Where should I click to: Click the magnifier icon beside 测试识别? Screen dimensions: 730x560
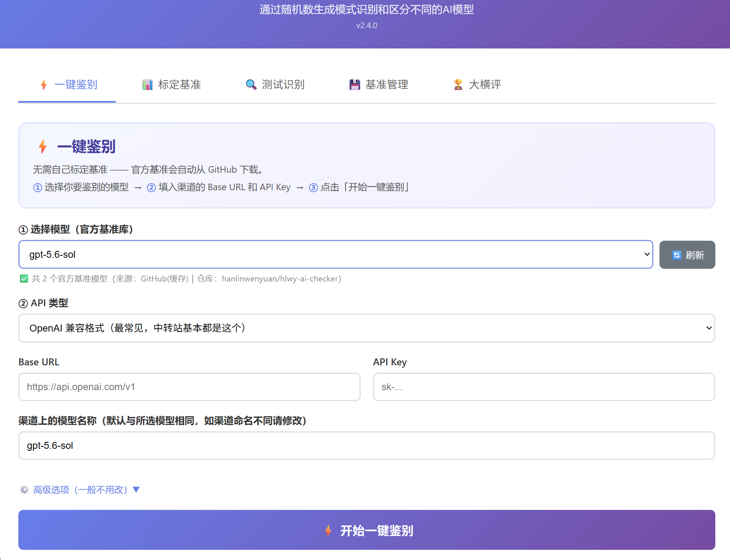pyautogui.click(x=251, y=84)
